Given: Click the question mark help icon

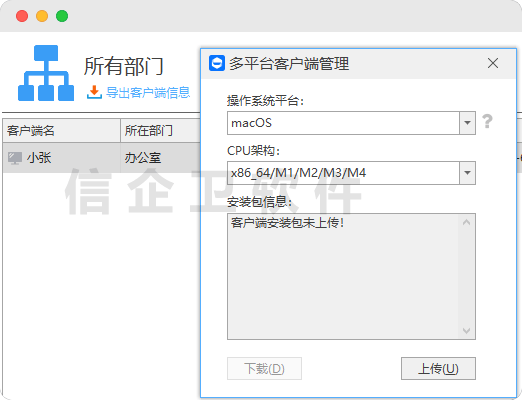Looking at the screenshot, I should 487,121.
